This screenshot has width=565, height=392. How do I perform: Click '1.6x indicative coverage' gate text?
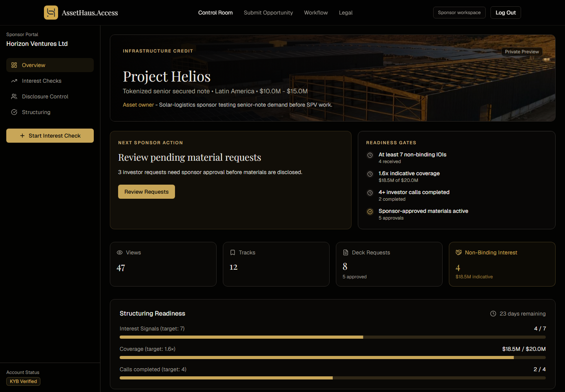point(409,173)
